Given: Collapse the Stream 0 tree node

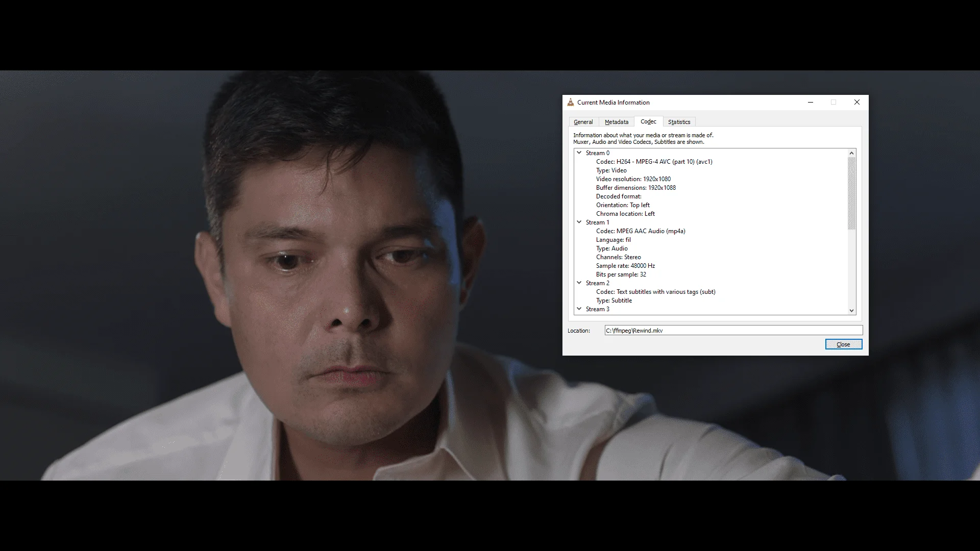Looking at the screenshot, I should (x=579, y=153).
